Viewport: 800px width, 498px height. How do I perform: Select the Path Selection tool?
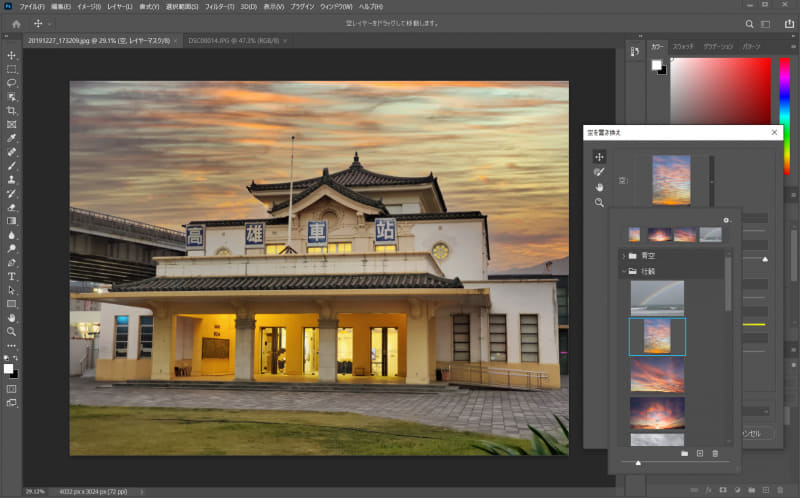point(11,290)
